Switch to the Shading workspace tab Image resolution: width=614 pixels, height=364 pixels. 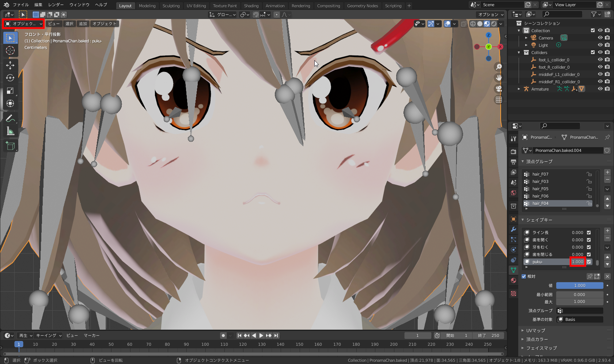coord(251,6)
